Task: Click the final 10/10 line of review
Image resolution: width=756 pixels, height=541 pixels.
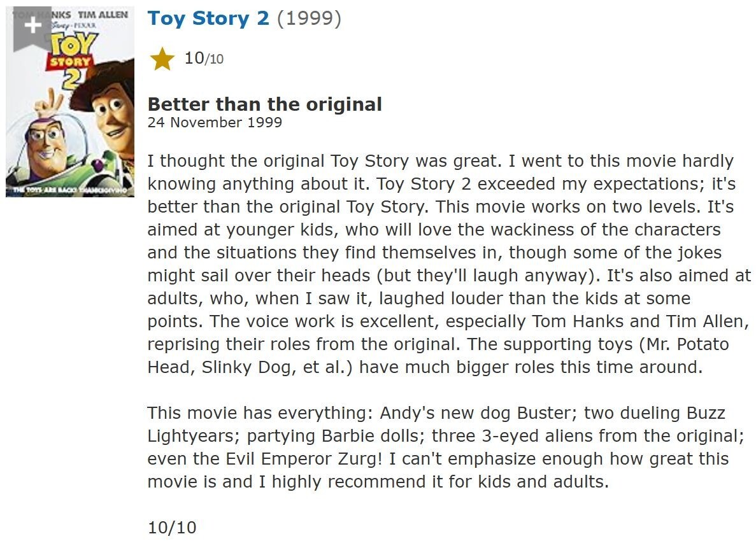Action: pyautogui.click(x=172, y=528)
